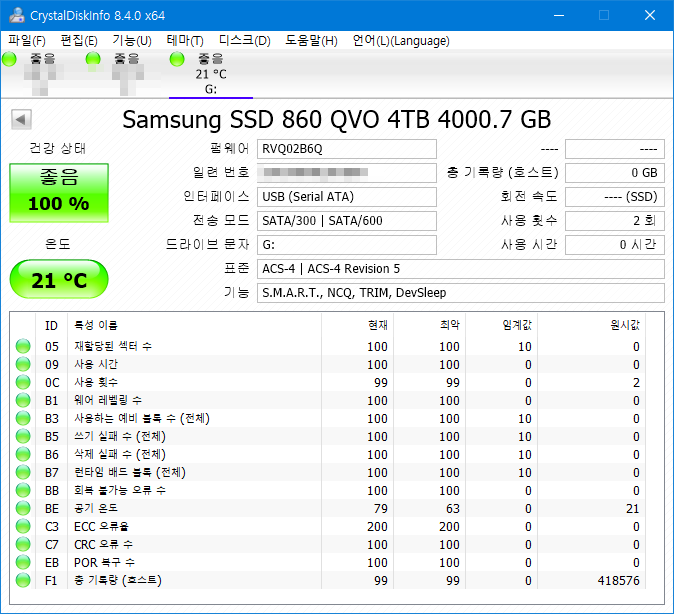Click status circle for row B7 런타임 배드 블록
The height and width of the screenshot is (614, 674).
click(x=23, y=473)
